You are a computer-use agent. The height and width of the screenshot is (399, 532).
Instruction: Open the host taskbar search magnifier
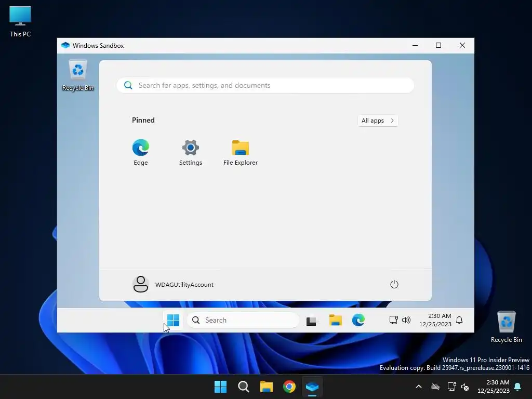pos(243,387)
